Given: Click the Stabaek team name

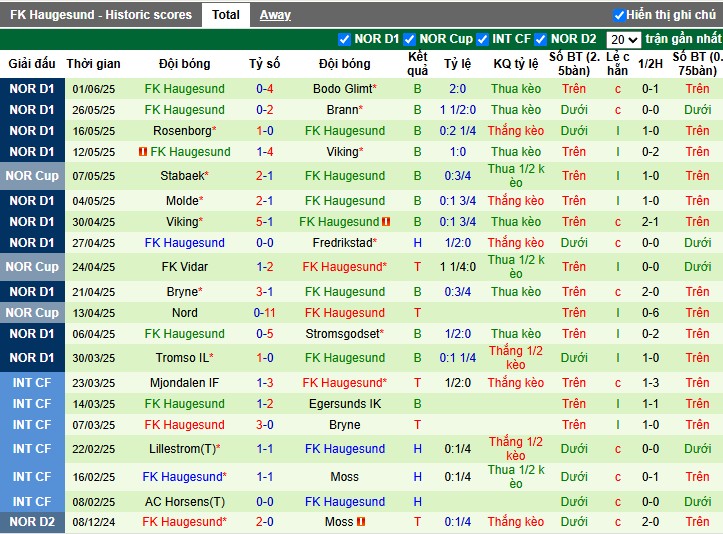Looking at the screenshot, I should pos(184,176).
